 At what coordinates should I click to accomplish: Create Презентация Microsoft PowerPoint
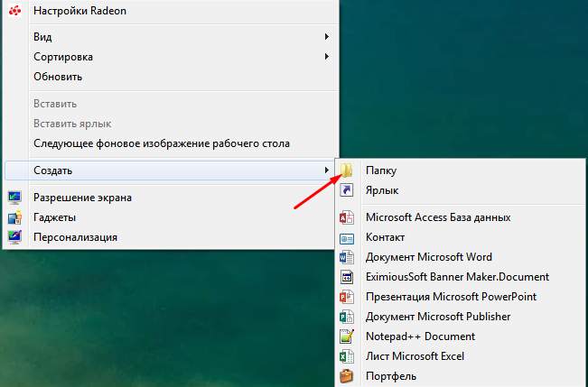coord(461,297)
